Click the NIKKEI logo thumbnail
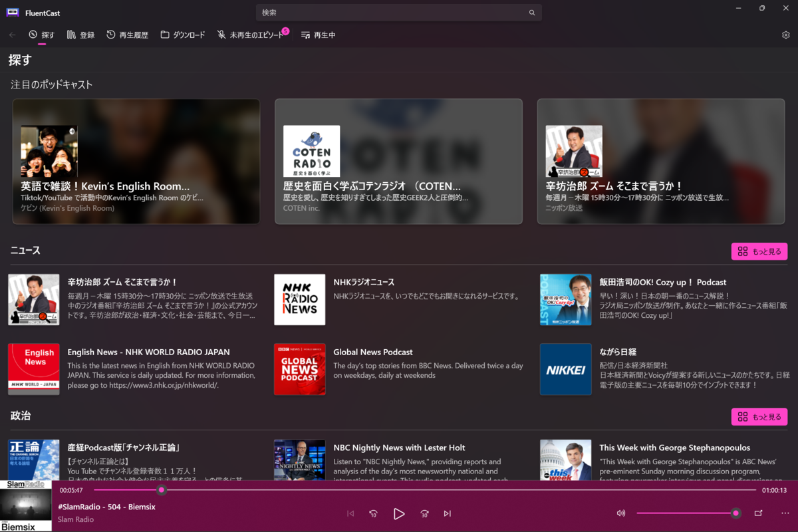Viewport: 798px width, 532px height. tap(566, 369)
